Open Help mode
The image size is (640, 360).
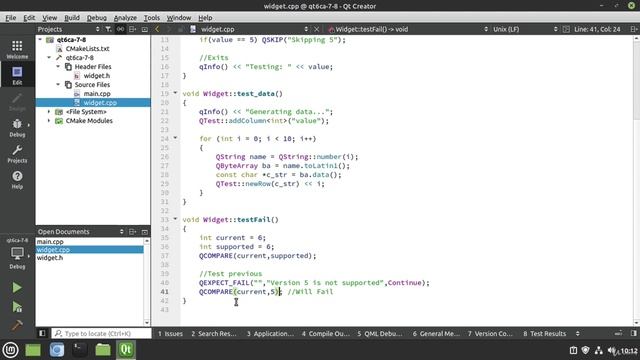coord(17,180)
